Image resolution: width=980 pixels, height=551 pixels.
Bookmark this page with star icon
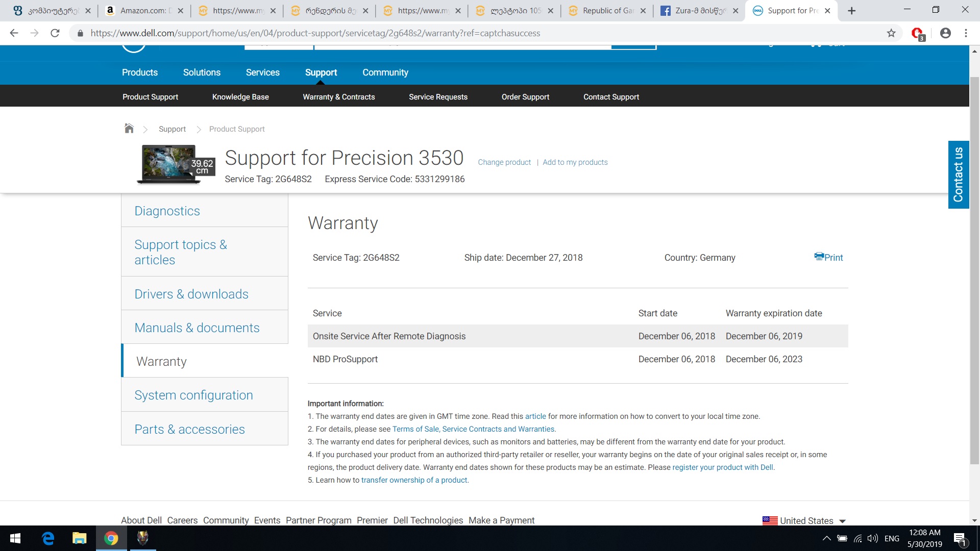point(891,33)
